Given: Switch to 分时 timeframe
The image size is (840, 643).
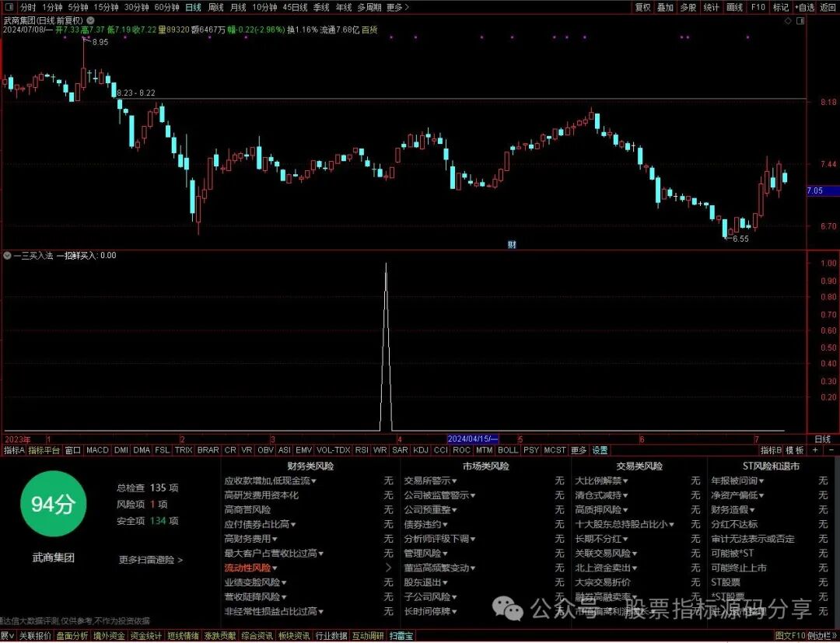Looking at the screenshot, I should tap(28, 7).
